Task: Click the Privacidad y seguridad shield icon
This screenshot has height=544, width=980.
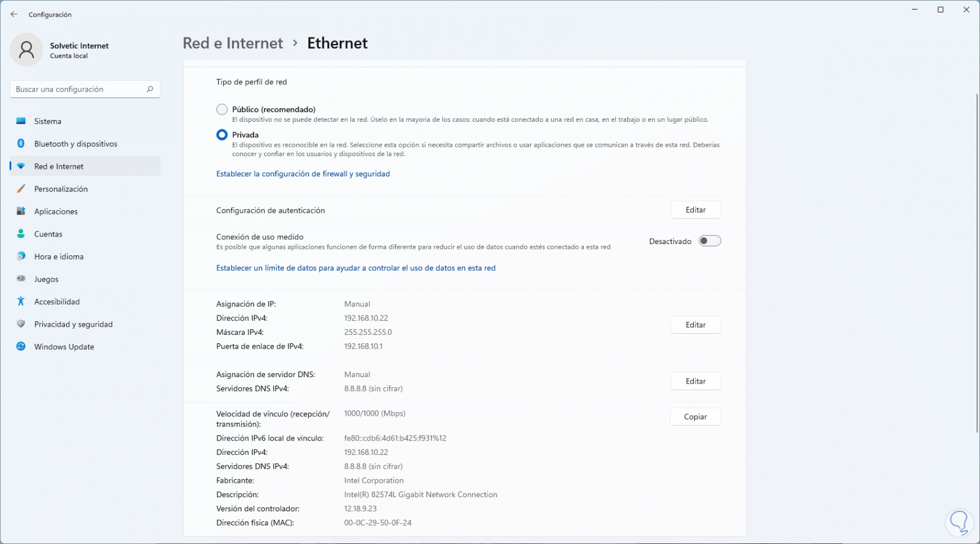Action: pos(21,324)
